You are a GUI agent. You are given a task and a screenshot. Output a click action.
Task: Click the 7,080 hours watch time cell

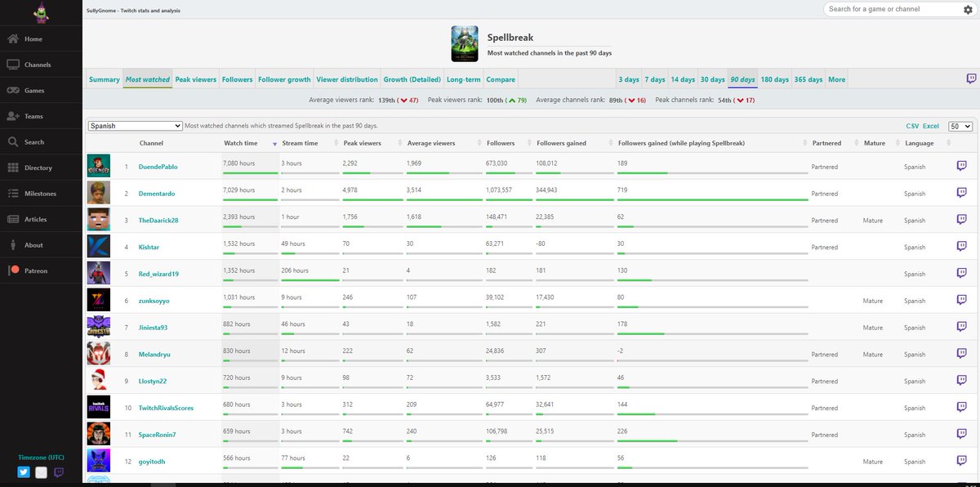click(250, 166)
